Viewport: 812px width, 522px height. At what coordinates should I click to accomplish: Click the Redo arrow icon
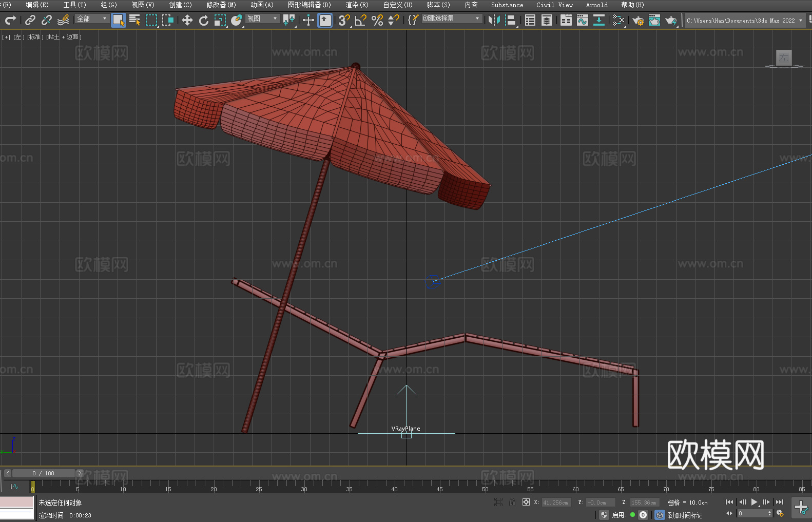pyautogui.click(x=10, y=20)
